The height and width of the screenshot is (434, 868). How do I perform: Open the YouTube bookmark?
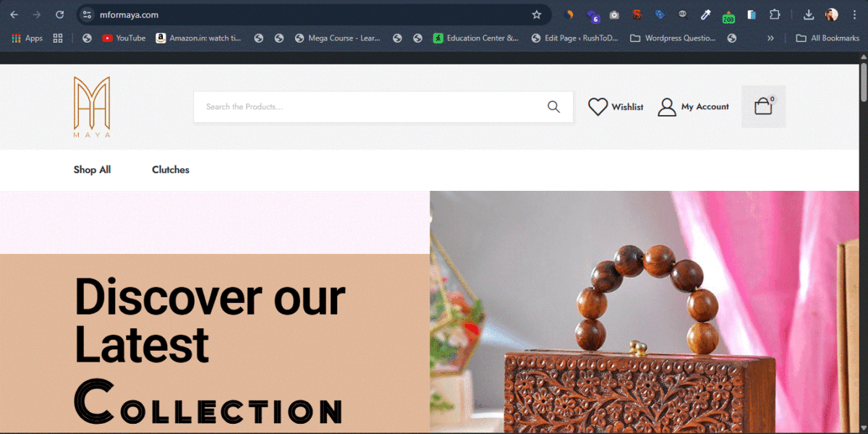(124, 38)
